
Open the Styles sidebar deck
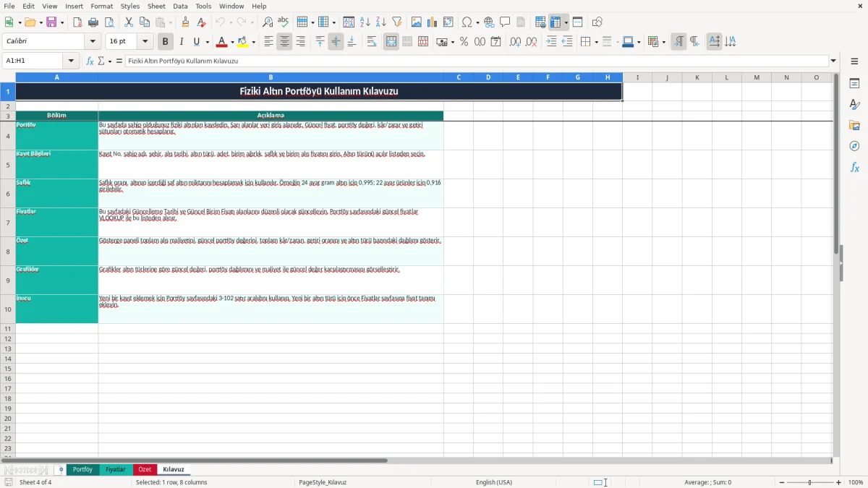pyautogui.click(x=854, y=105)
